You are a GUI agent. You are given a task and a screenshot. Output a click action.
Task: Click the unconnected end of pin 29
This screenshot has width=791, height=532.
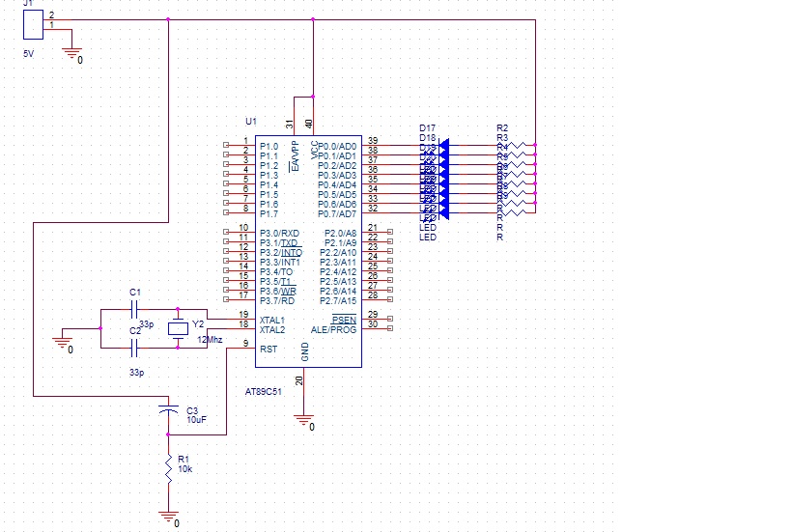390,319
